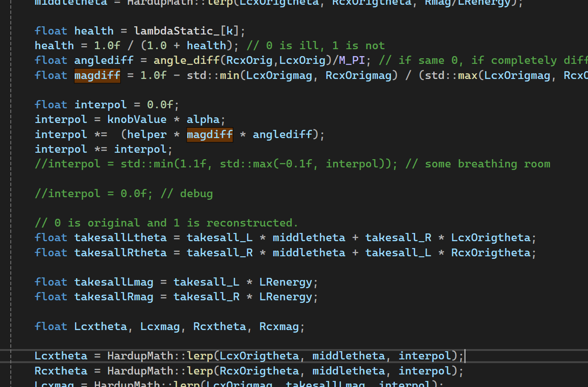Click "HardupMath" on the Lcxtheta assignment line
The image size is (588, 387).
141,356
